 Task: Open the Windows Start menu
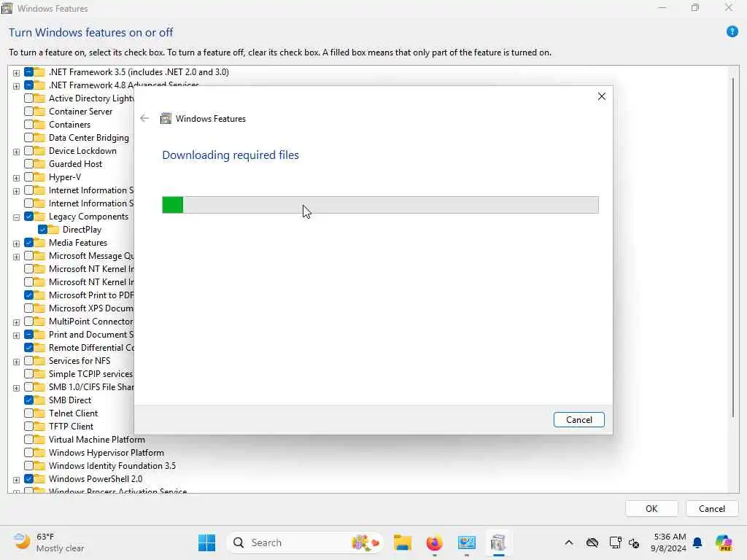click(x=206, y=542)
